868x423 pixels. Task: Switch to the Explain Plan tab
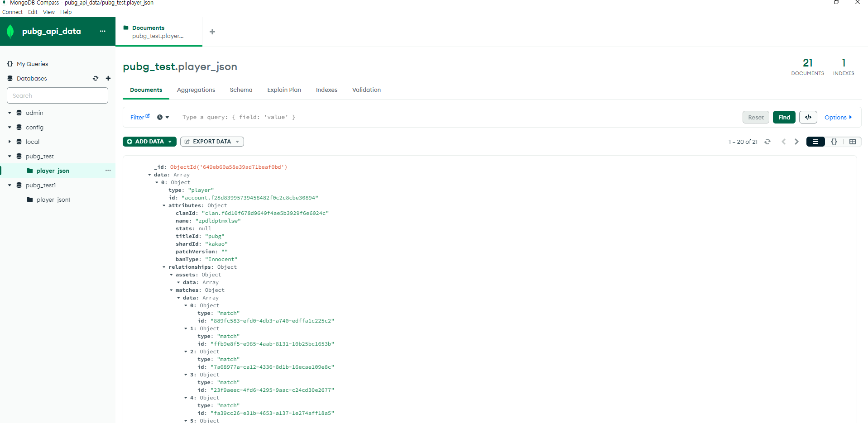(x=284, y=90)
